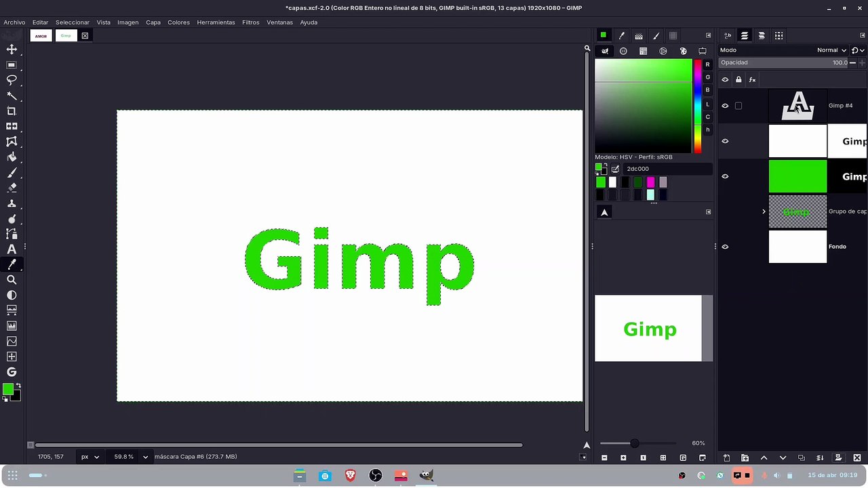Select the Smudge tool

click(12, 218)
